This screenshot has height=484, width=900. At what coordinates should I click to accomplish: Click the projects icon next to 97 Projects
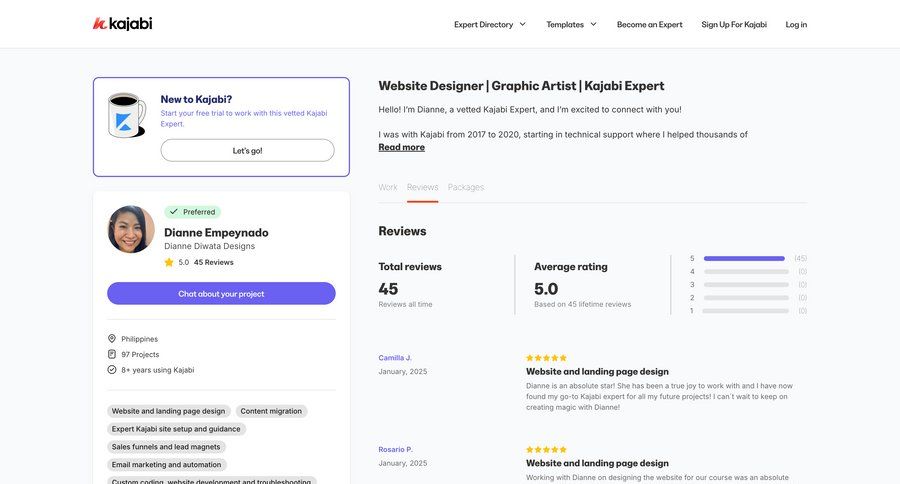(112, 354)
